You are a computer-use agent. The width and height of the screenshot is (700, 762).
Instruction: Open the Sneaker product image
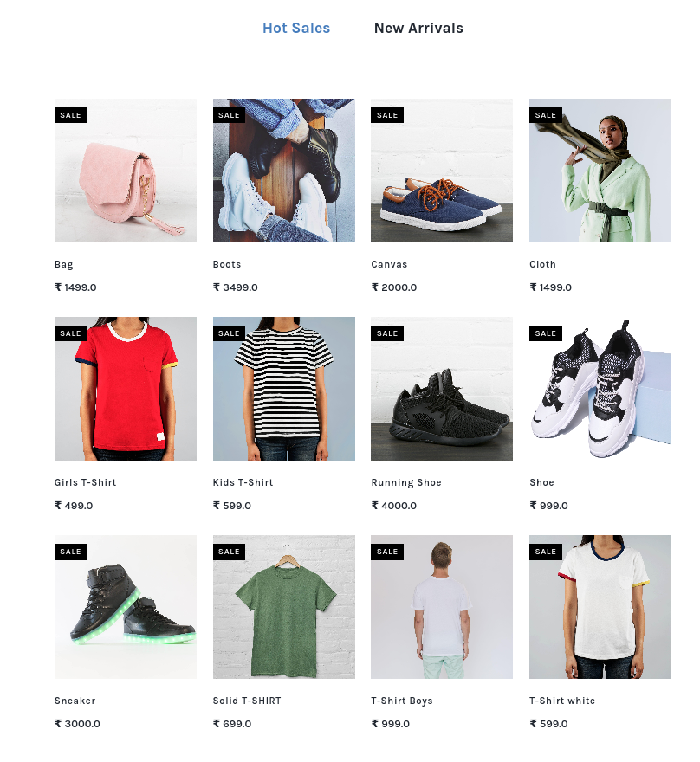(x=126, y=607)
